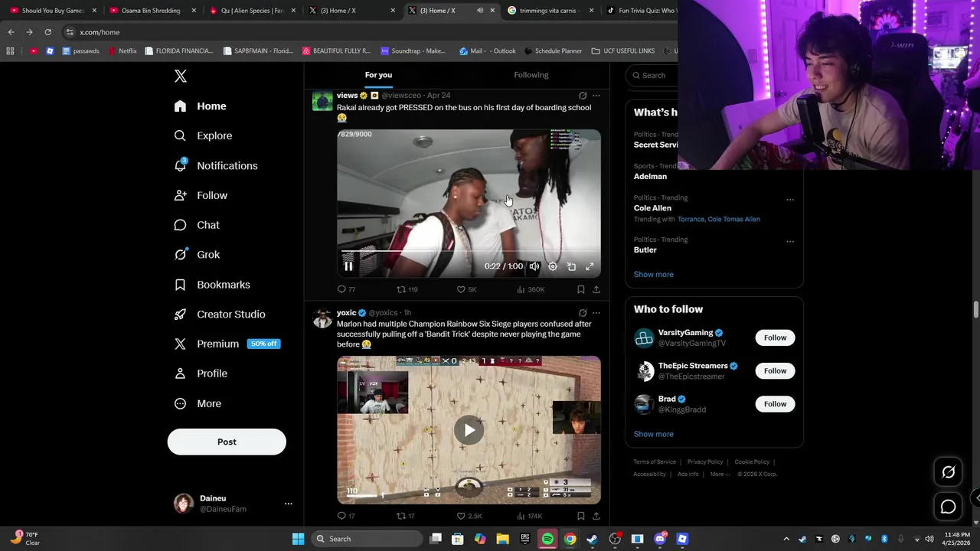The height and width of the screenshot is (551, 980).
Task: Open more options on yoxic post
Action: (x=596, y=313)
